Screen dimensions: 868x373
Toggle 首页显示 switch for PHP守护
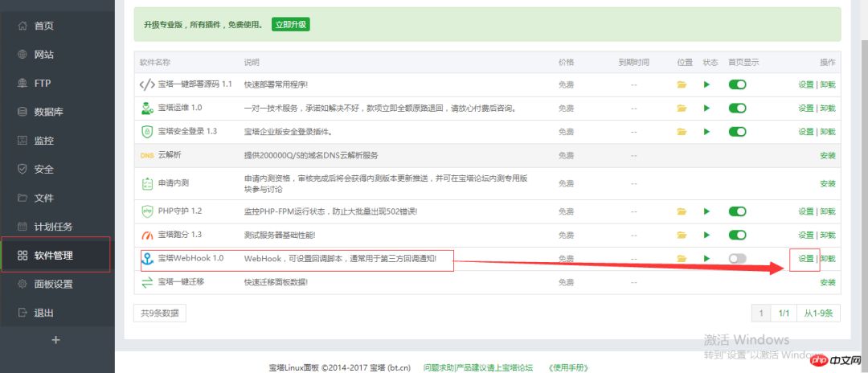737,211
